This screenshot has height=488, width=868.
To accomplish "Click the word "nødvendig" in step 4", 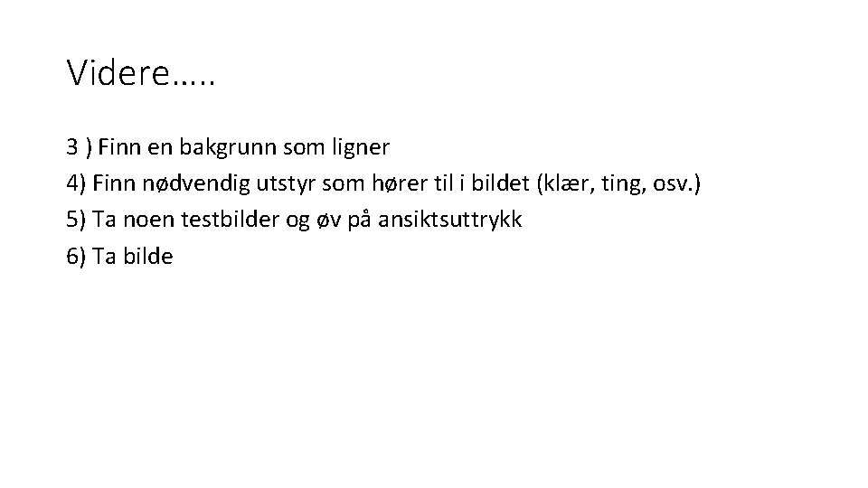I will coord(196,183).
